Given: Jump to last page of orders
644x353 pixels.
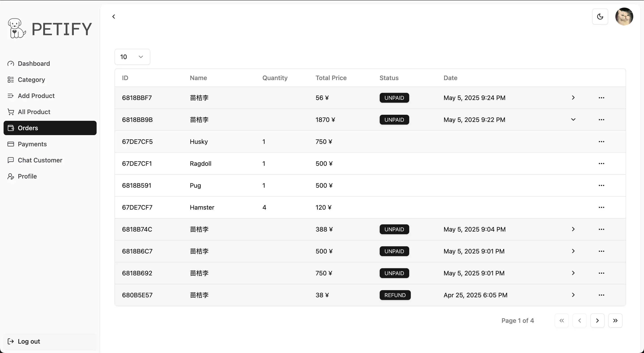Looking at the screenshot, I should [615, 321].
